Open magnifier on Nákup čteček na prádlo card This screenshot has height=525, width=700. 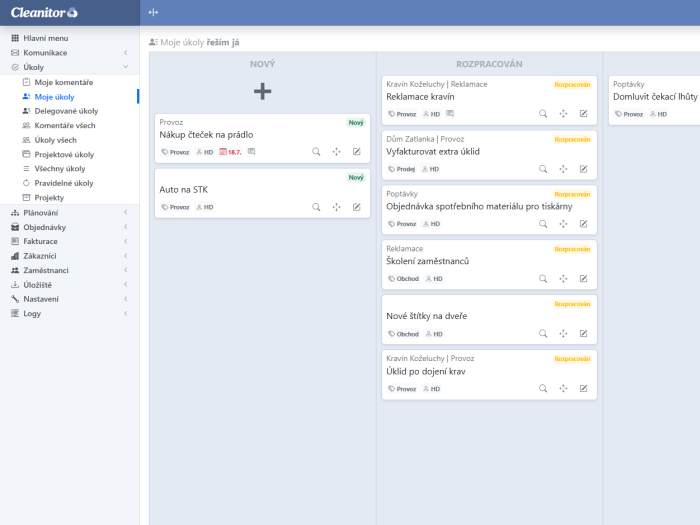pyautogui.click(x=316, y=152)
